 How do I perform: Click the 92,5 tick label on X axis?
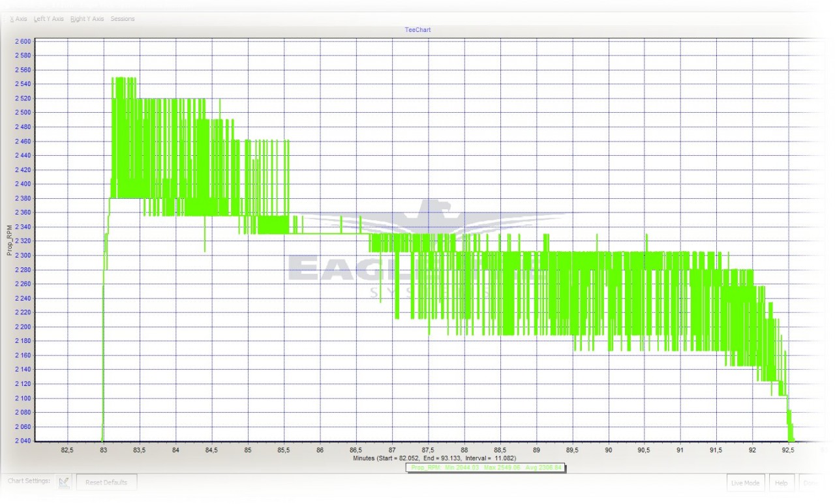788,450
